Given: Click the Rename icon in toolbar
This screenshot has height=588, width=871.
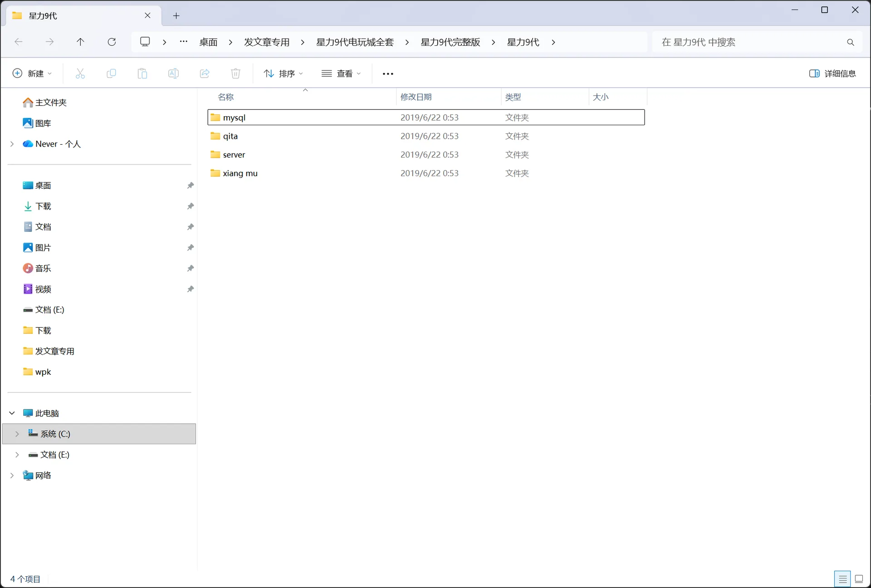Looking at the screenshot, I should tap(173, 73).
